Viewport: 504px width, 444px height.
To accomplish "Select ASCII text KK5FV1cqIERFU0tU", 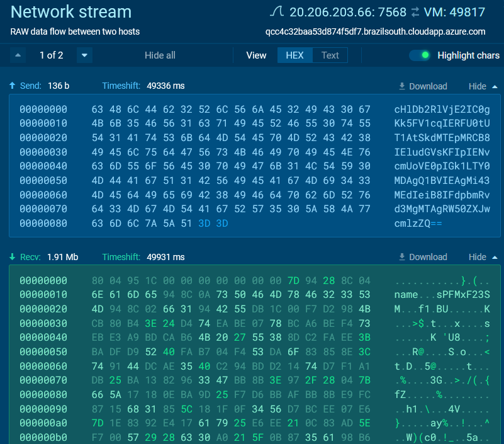I will coord(442,123).
